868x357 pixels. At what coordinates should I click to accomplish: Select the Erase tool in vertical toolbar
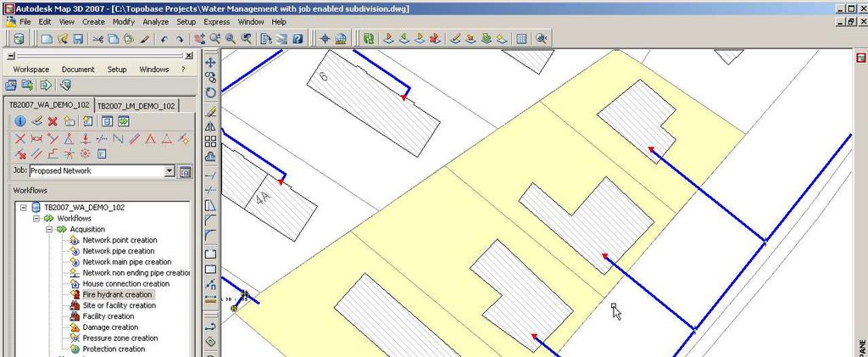pyautogui.click(x=210, y=111)
